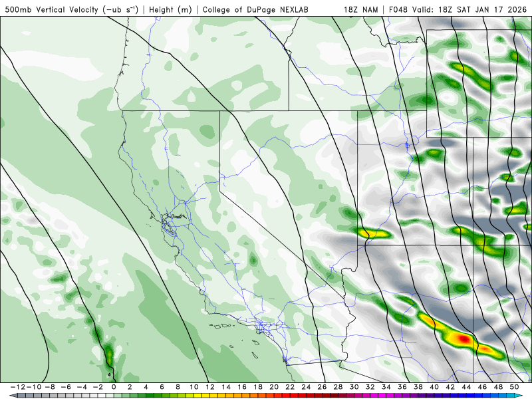Viewport: 532px width, 399px height.
Task: Click the colorbar label '-12'
Action: (18, 387)
